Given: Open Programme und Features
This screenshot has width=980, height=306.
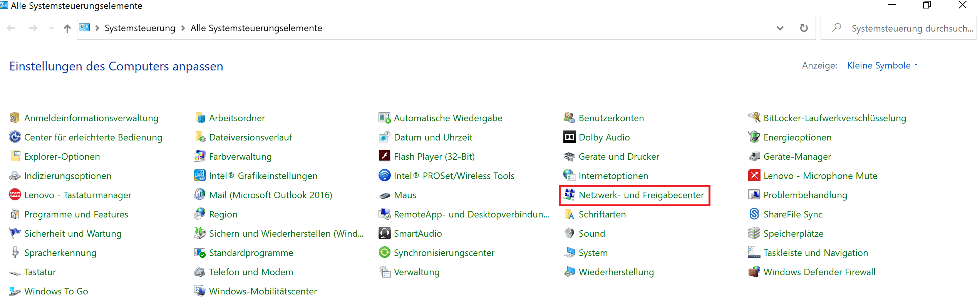Looking at the screenshot, I should pyautogui.click(x=76, y=214).
